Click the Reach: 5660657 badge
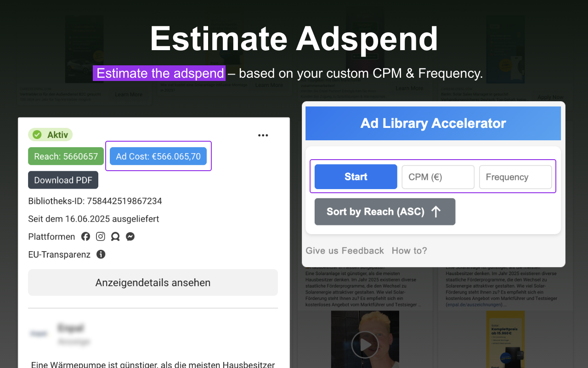The width and height of the screenshot is (588, 368). coord(66,156)
